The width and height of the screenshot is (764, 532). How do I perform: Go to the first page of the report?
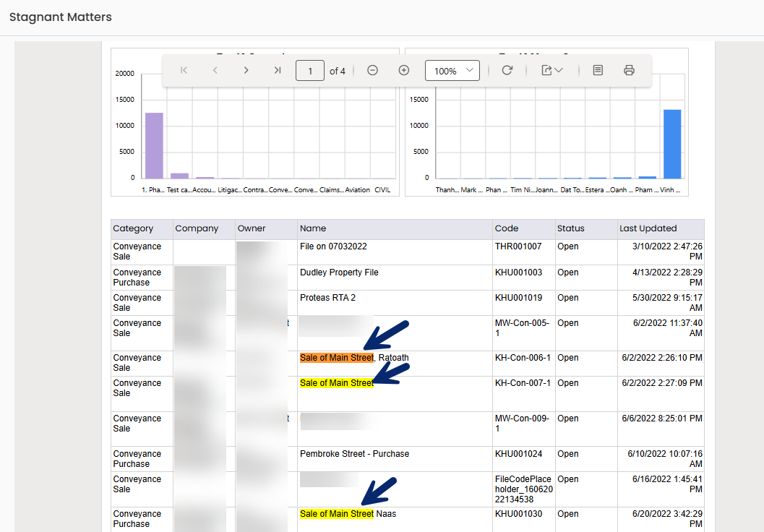[184, 71]
